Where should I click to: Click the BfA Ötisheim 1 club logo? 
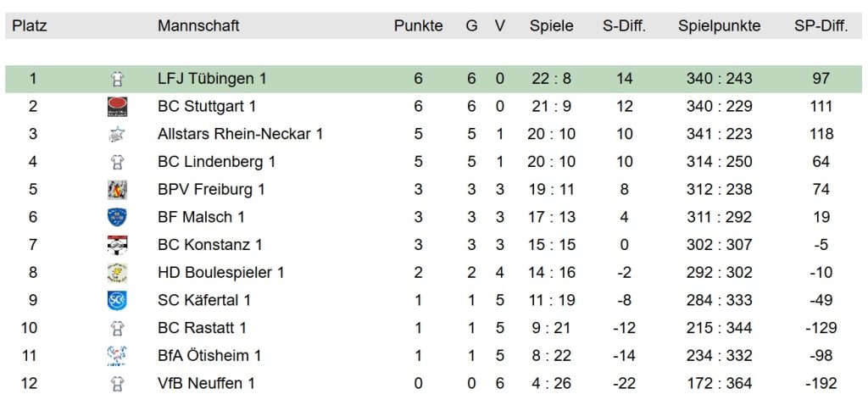click(117, 355)
